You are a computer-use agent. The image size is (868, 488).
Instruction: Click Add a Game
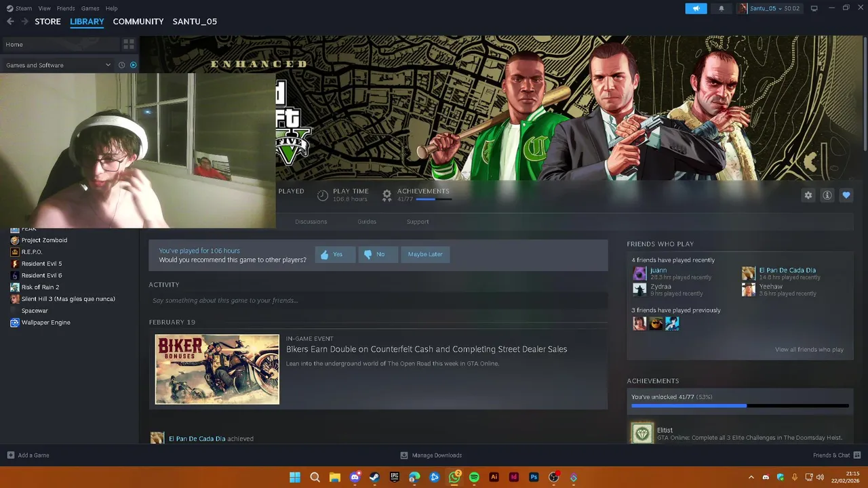[x=28, y=455]
